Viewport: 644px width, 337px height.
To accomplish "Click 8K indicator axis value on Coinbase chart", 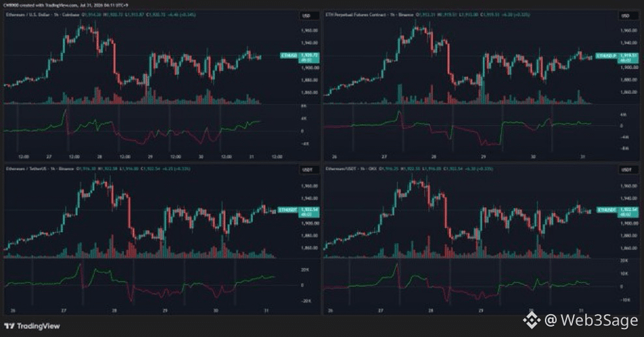I will pos(304,106).
